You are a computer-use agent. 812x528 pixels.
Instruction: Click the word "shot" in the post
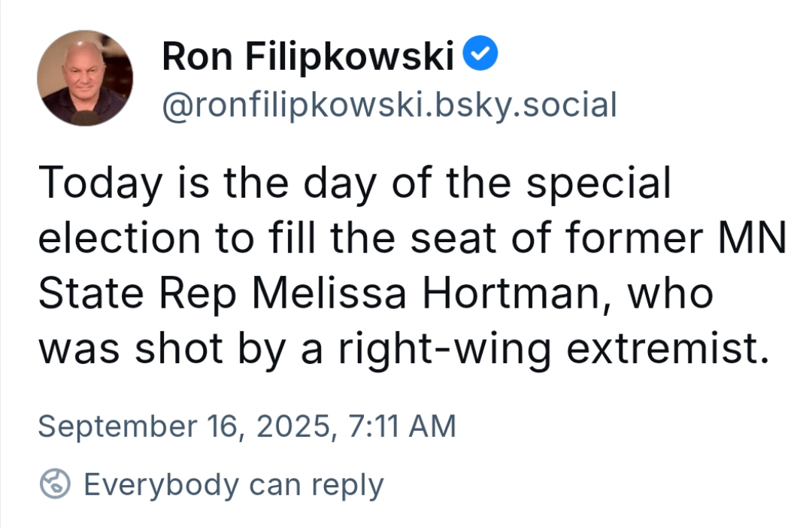point(179,348)
